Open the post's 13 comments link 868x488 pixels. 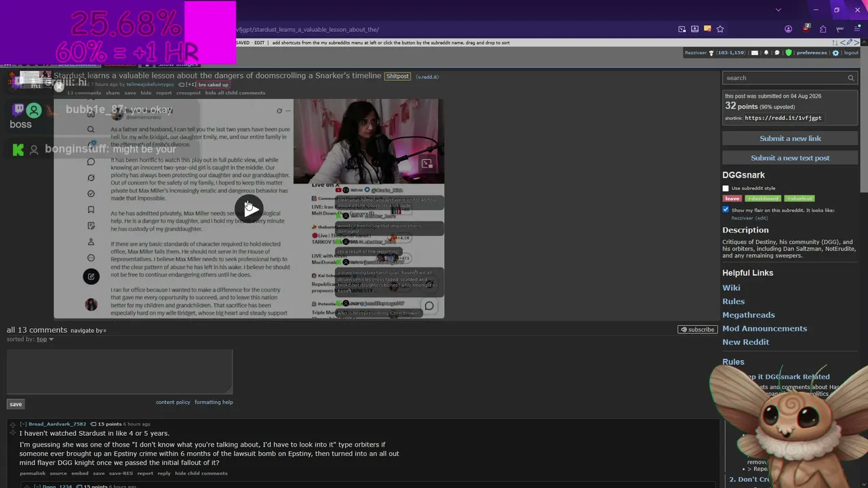tap(83, 93)
